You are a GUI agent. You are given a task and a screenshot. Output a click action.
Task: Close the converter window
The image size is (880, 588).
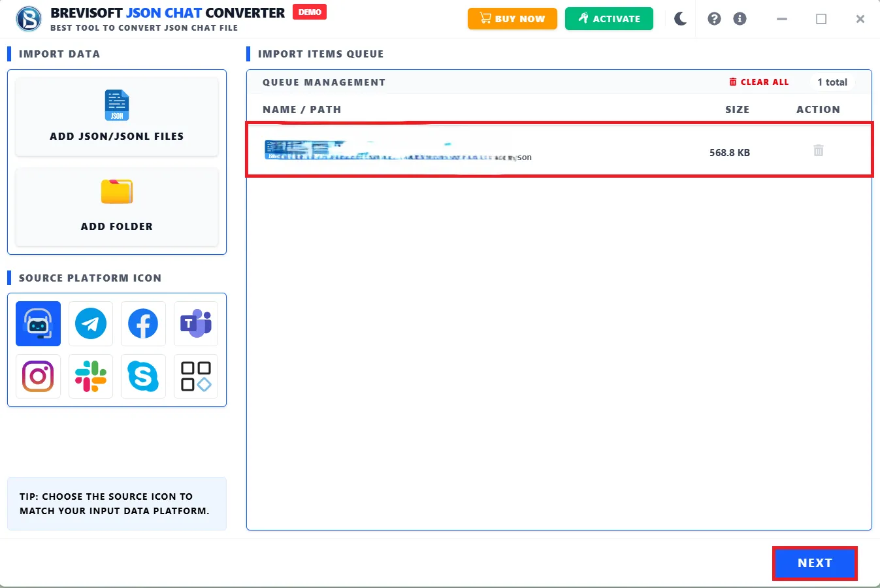pos(860,19)
